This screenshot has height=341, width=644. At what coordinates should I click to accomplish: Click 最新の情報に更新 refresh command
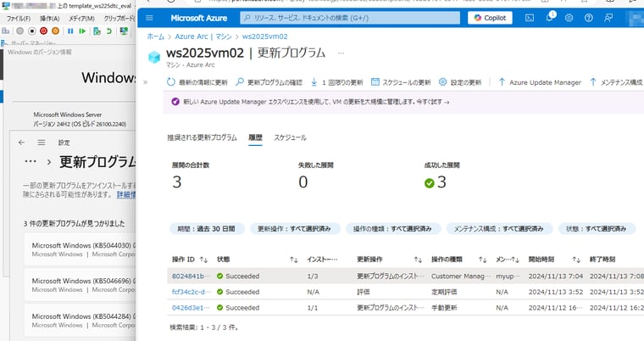tap(197, 82)
